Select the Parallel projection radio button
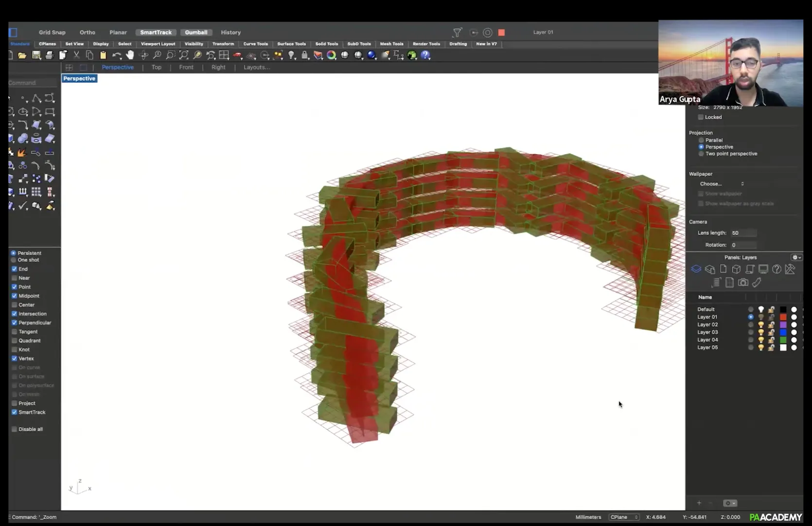This screenshot has width=812, height=526. [701, 140]
